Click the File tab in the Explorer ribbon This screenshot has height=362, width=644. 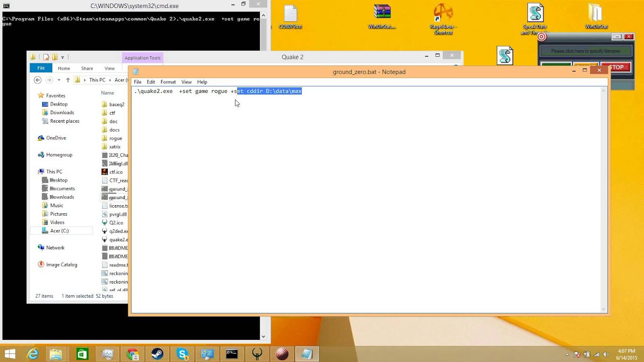point(41,68)
